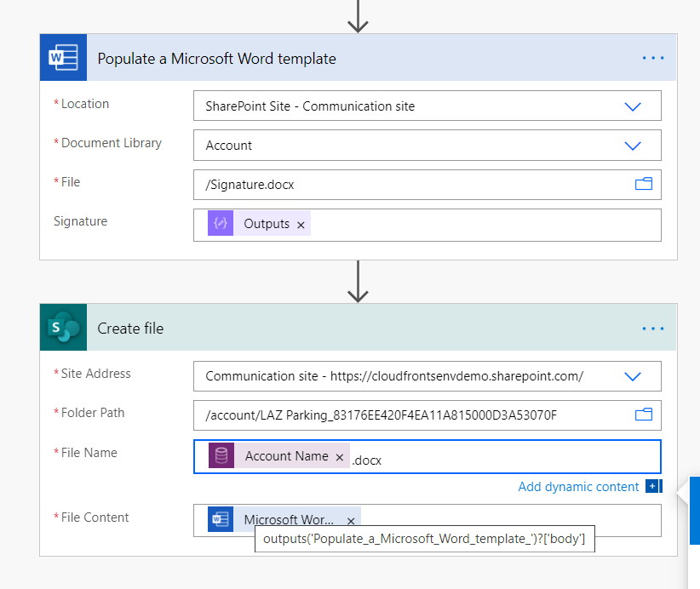This screenshot has width=700, height=589.
Task: Click the plus icon next to Add dynamic content
Action: [653, 486]
